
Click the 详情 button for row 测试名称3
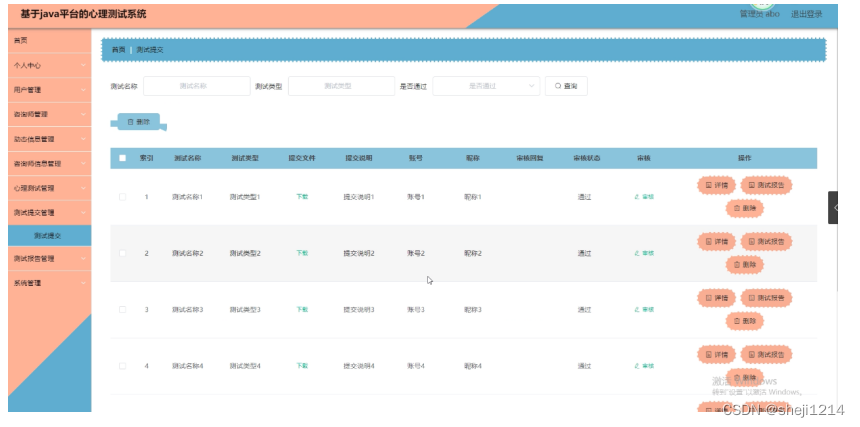coord(716,298)
